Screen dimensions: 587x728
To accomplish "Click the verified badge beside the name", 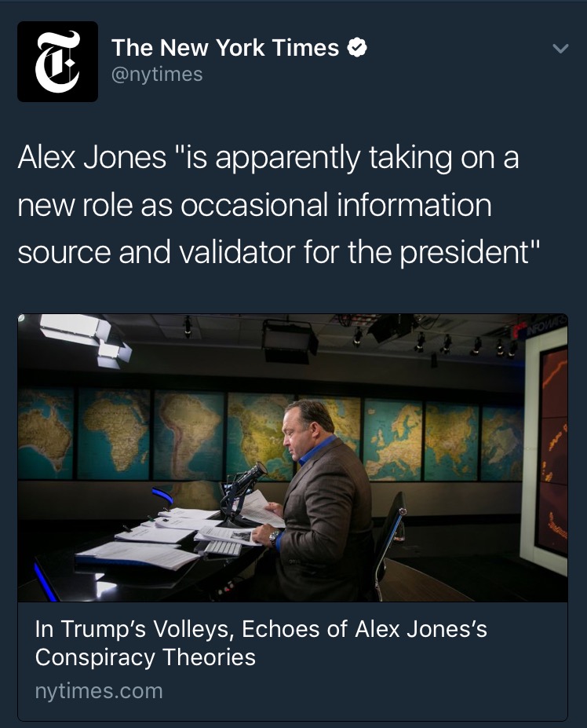I will point(357,48).
